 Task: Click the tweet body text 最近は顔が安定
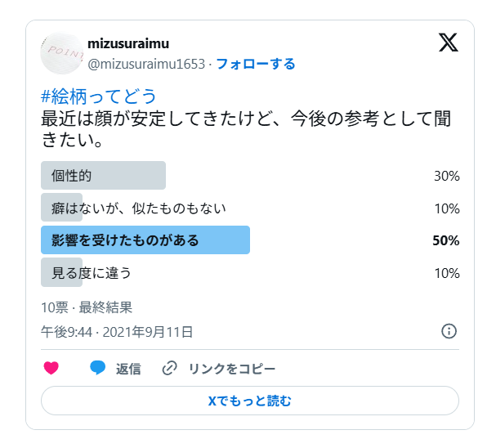[x=245, y=119]
